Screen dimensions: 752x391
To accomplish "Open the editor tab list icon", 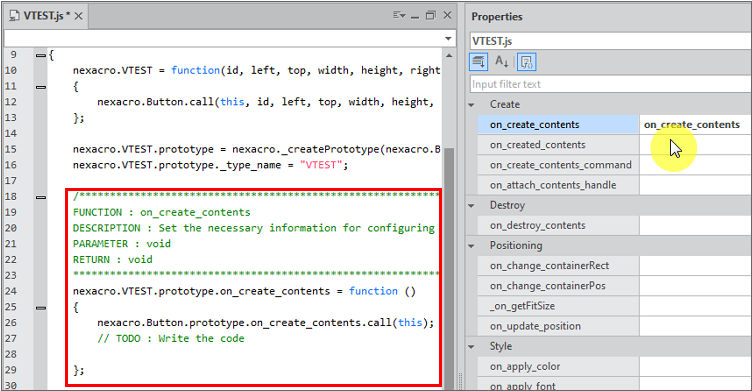I will coord(399,15).
